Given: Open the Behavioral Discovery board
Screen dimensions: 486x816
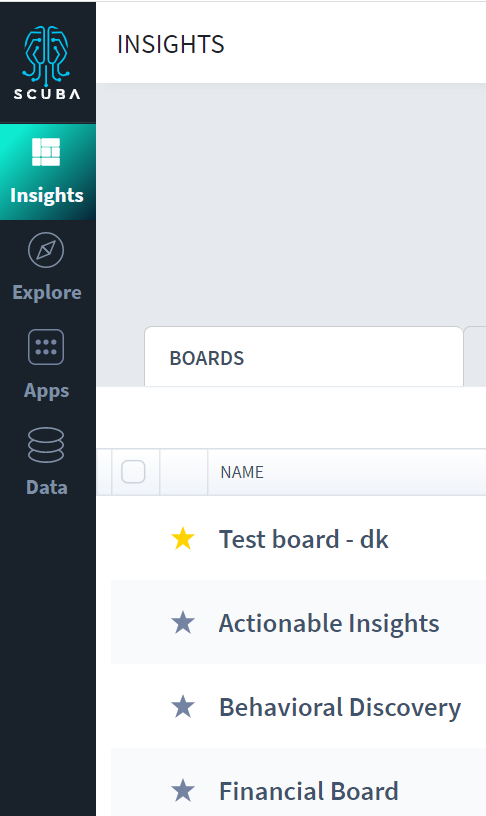Looking at the screenshot, I should (x=340, y=708).
